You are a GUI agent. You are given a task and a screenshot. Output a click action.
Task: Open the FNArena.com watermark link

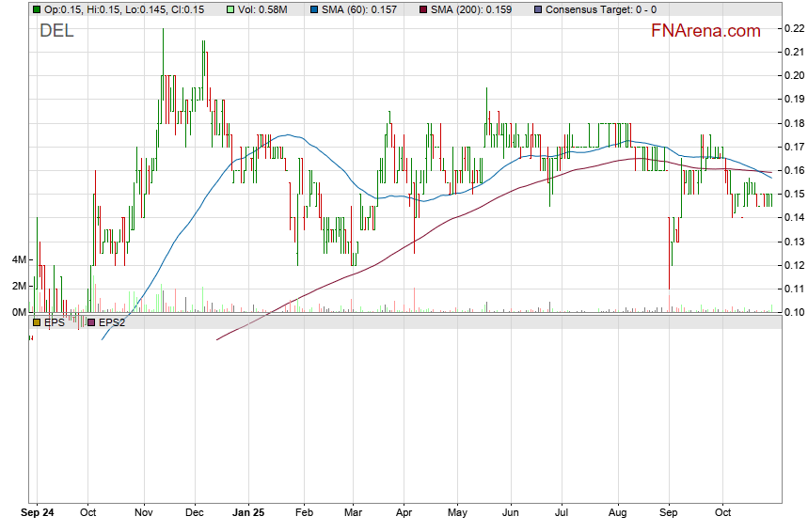pos(705,31)
